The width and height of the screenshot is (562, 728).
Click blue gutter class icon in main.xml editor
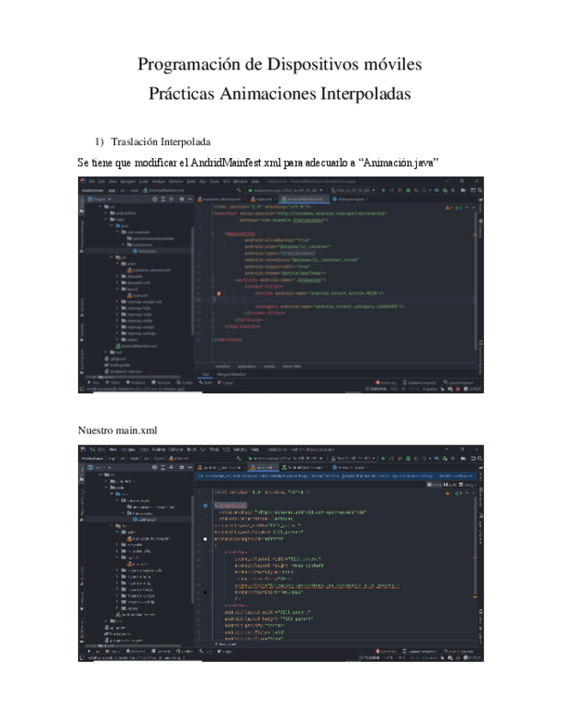point(205,505)
